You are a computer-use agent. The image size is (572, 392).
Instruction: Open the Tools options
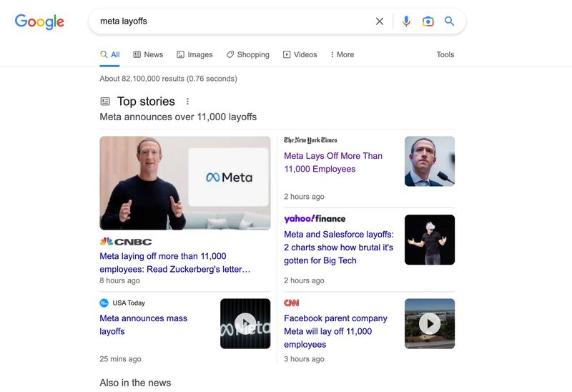[x=445, y=54]
